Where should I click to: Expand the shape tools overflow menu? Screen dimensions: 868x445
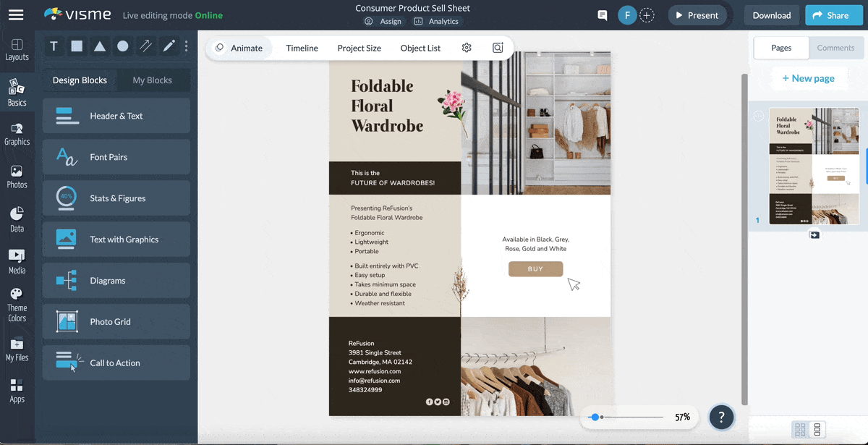tap(186, 46)
